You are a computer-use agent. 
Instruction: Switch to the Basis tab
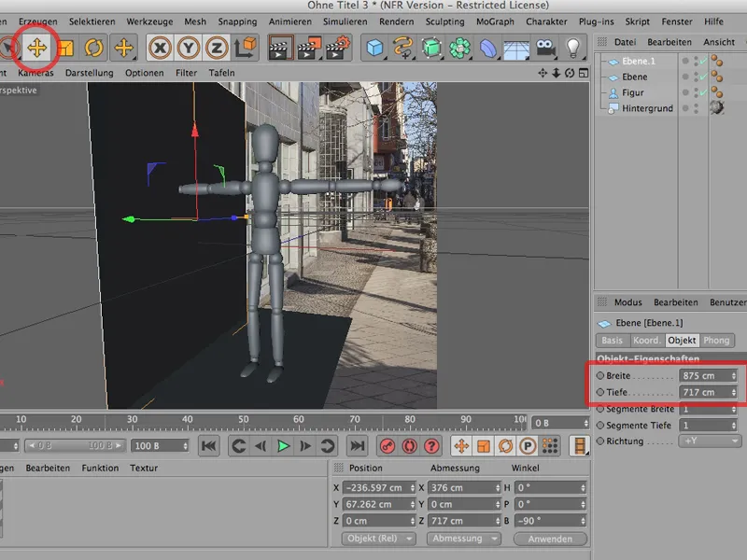[613, 341]
